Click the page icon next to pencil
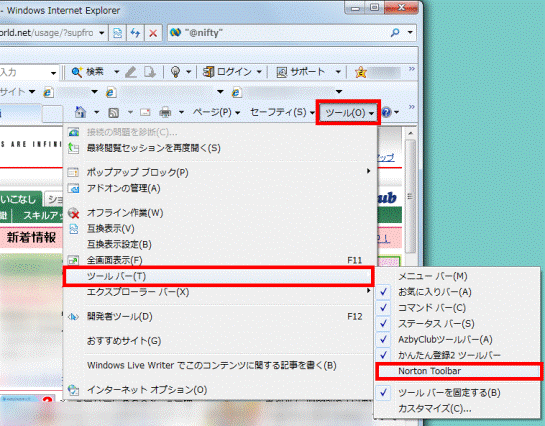Viewport: 545px width, 426px height. click(149, 72)
